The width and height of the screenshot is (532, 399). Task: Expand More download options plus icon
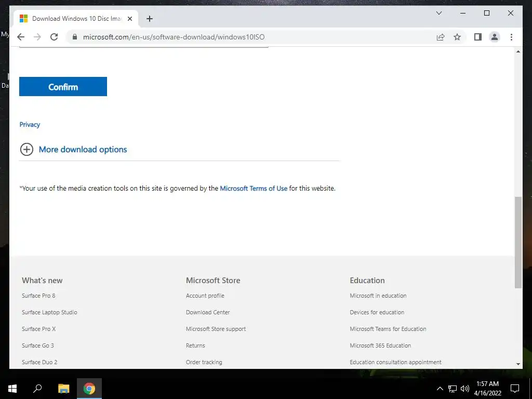(26, 149)
